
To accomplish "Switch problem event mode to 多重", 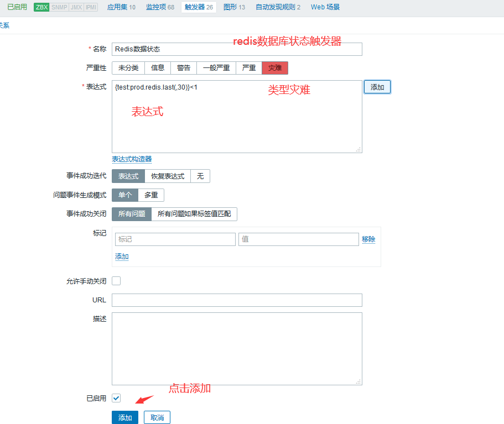I will coord(151,195).
